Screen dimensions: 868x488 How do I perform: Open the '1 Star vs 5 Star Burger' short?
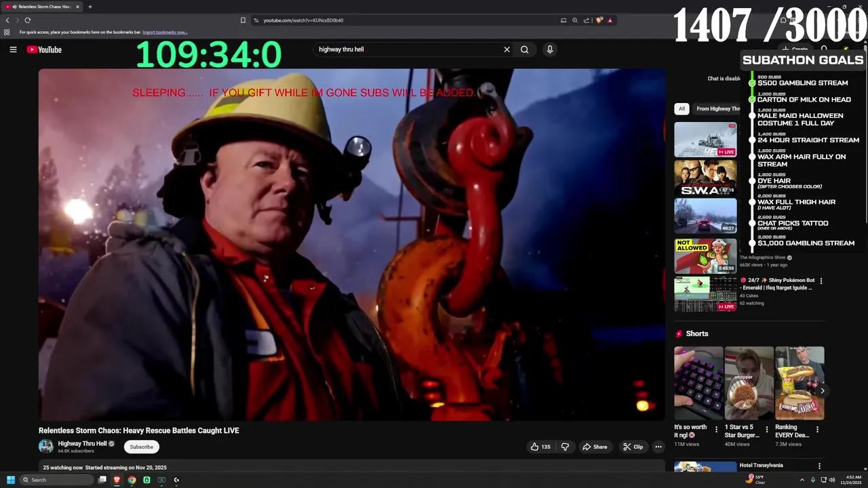click(749, 383)
